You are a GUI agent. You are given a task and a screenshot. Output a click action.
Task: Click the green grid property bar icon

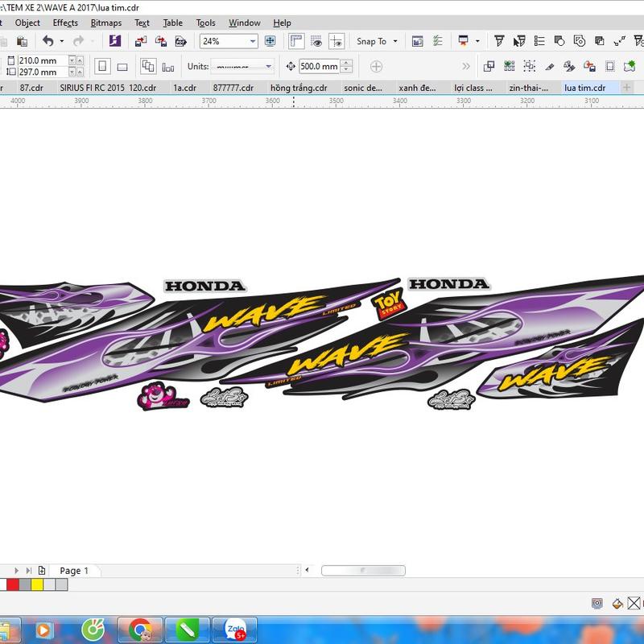click(x=510, y=66)
